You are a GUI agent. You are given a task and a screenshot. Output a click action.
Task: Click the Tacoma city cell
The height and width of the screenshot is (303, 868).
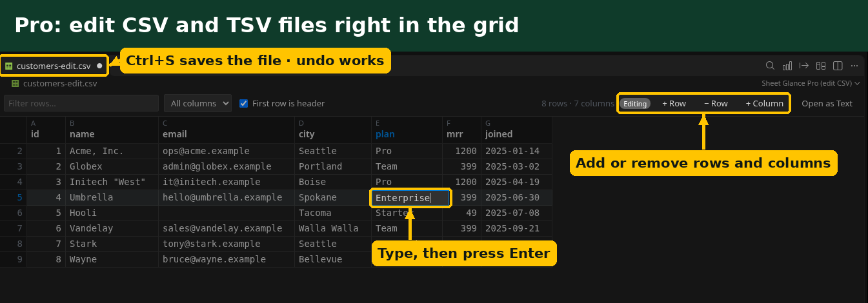pos(333,213)
